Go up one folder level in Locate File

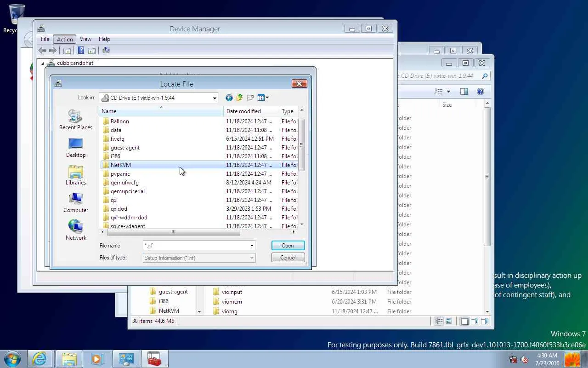240,98
